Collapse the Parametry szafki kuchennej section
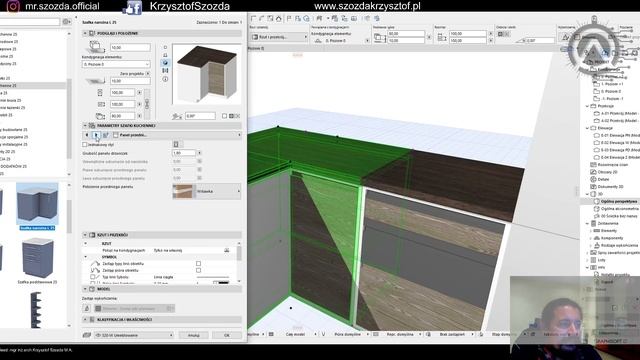The image size is (640, 360). point(85,126)
